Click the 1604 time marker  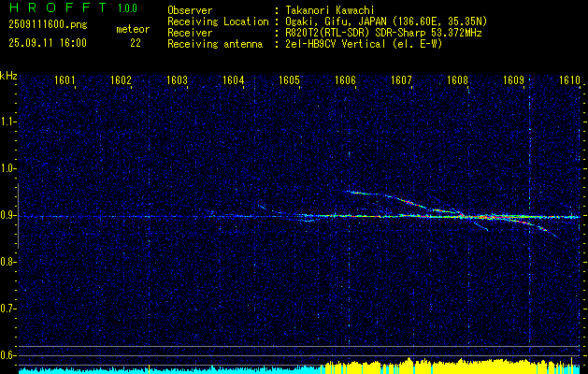click(234, 80)
